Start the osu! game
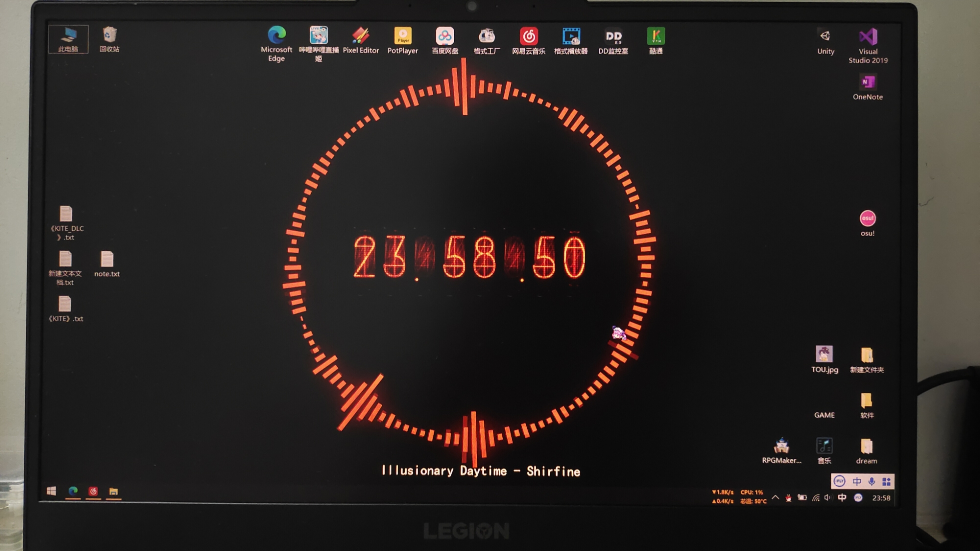 coord(867,218)
